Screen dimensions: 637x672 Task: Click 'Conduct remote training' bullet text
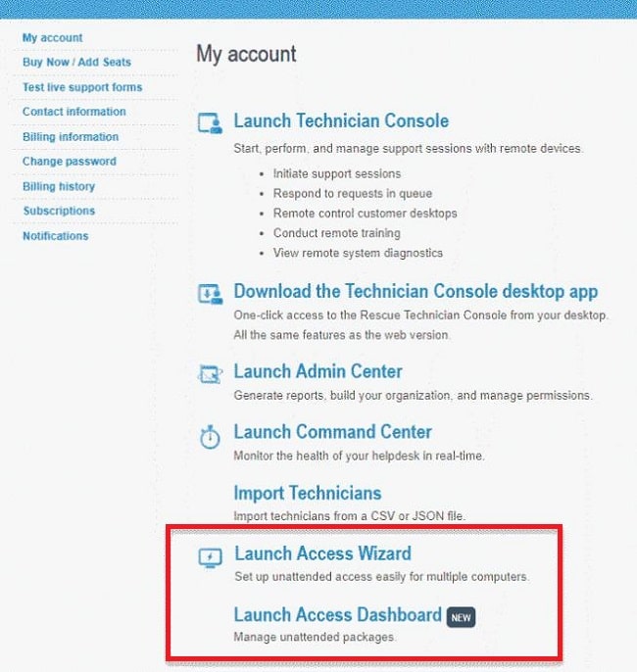337,233
